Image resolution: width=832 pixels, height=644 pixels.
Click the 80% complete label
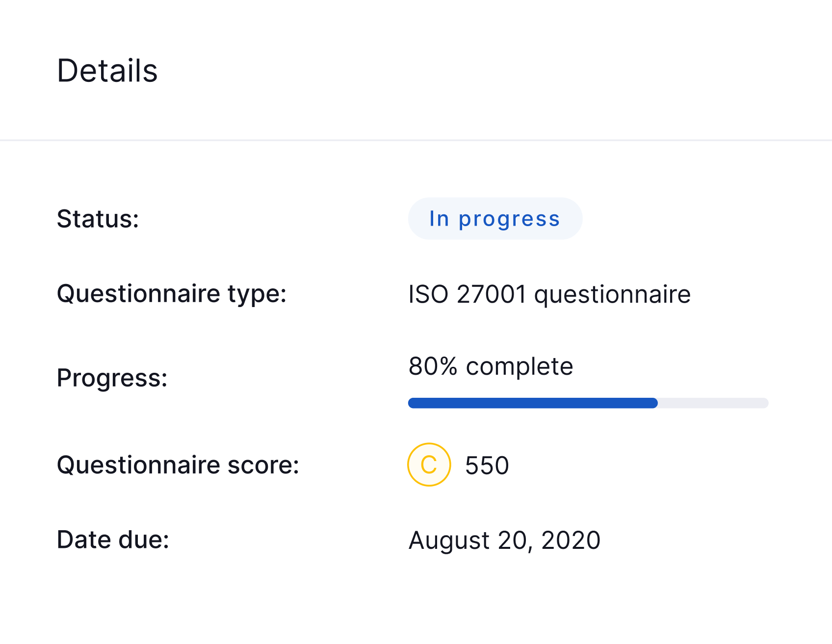[491, 366]
